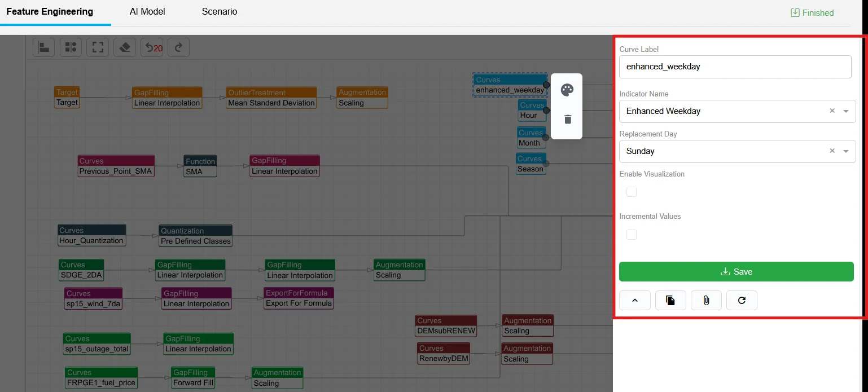868x392 pixels.
Task: Open the color palette for enhanced_weekday node
Action: tap(567, 90)
